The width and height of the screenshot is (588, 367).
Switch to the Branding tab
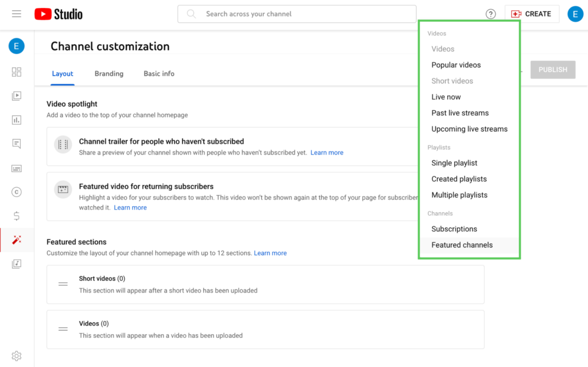point(109,74)
